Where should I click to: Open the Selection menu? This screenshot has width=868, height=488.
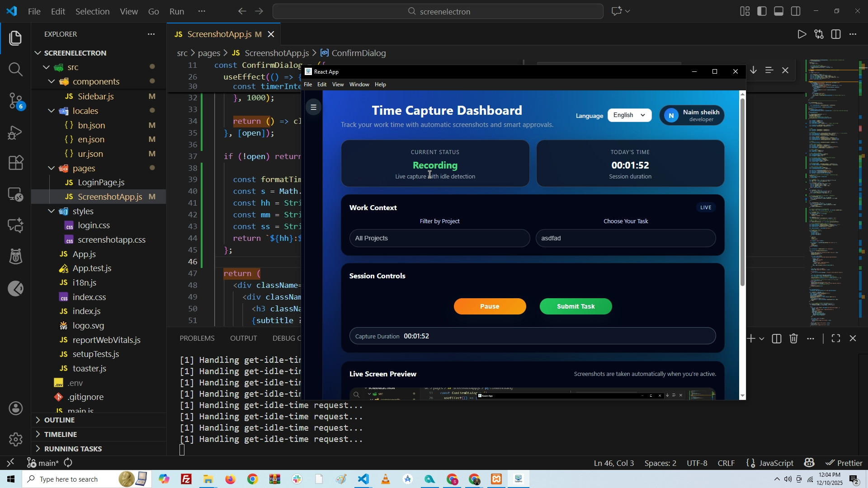[92, 11]
